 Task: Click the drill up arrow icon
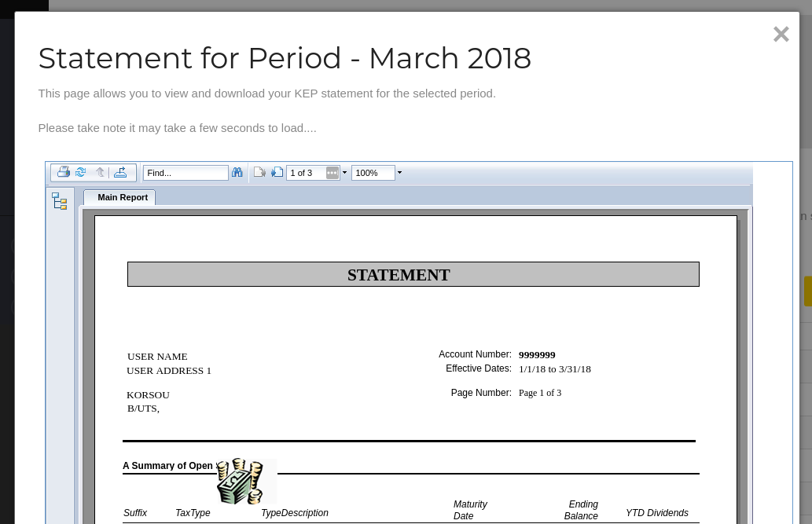tap(100, 173)
